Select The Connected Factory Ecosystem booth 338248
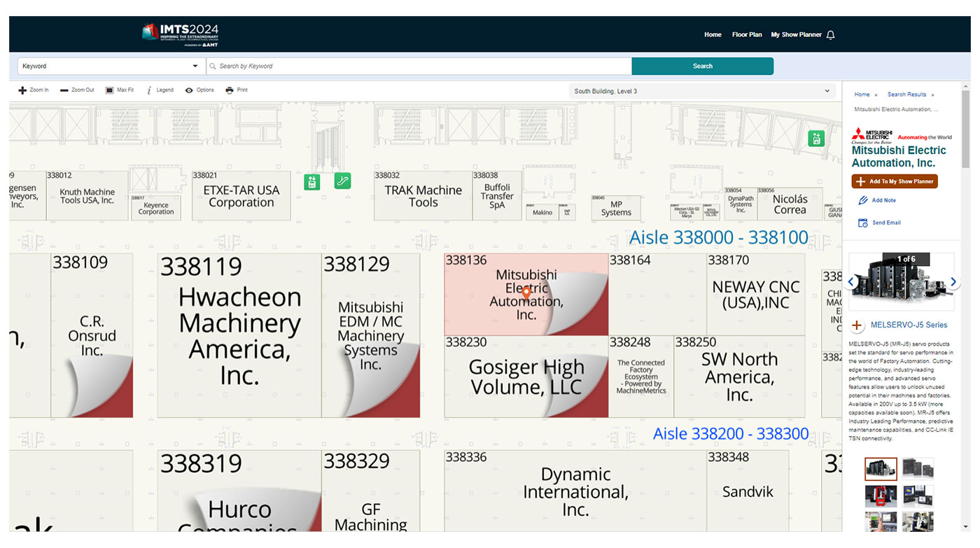This screenshot has height=548, width=980. tap(641, 377)
